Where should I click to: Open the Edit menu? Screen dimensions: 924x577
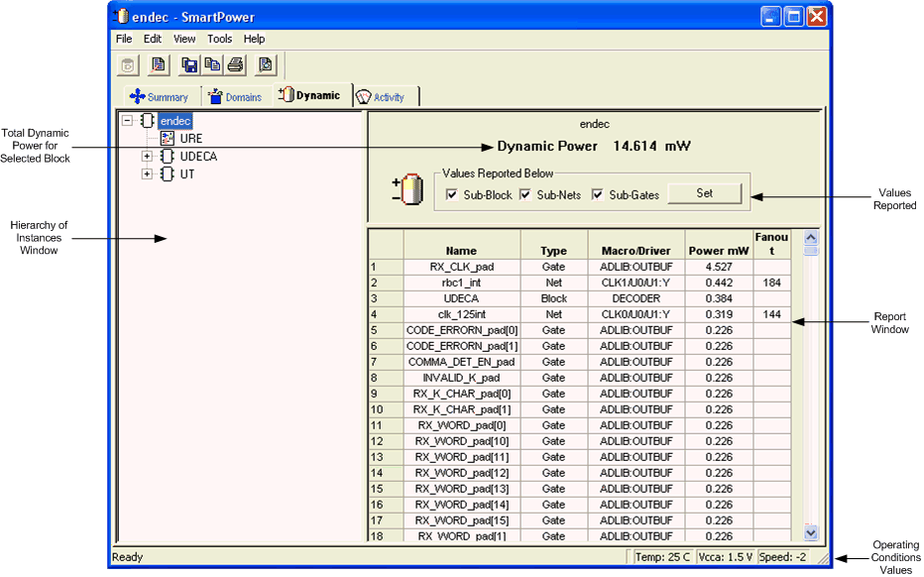pos(152,39)
